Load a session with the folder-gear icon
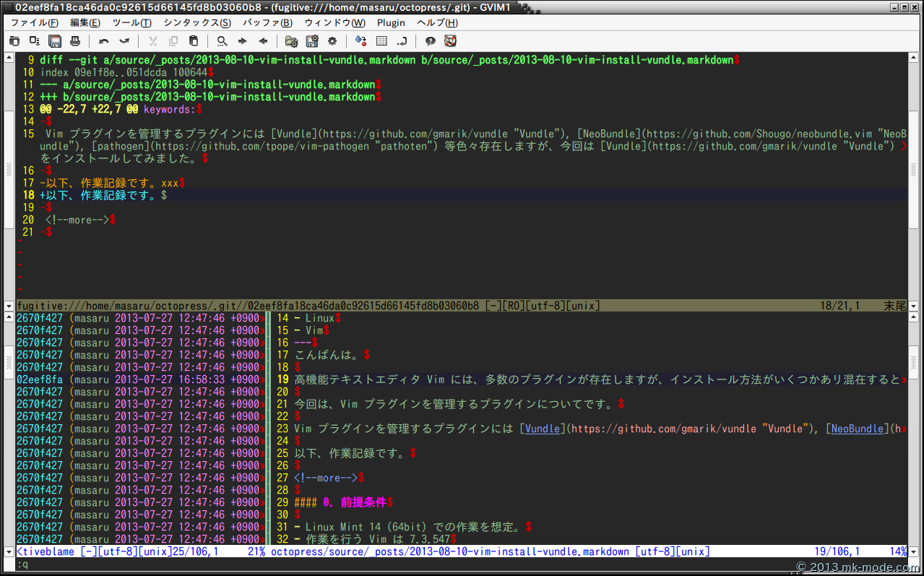Image resolution: width=924 pixels, height=576 pixels. (291, 41)
